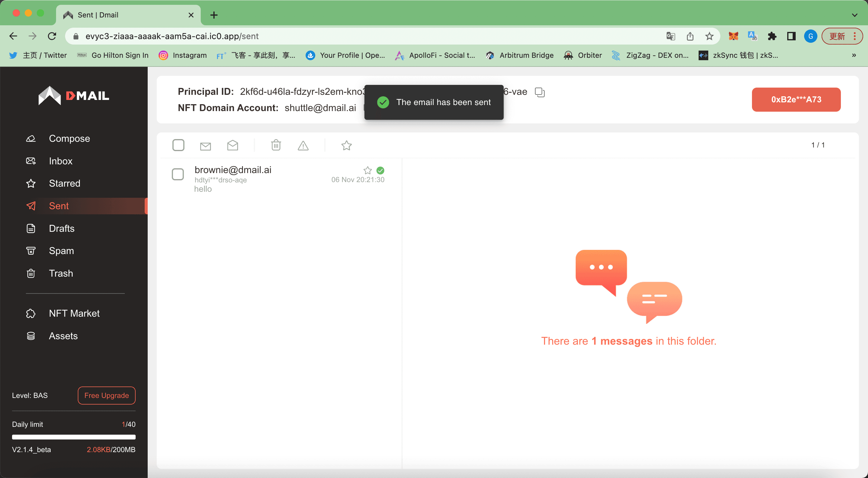
Task: Select the star/favorite toolbar icon
Action: coord(346,145)
